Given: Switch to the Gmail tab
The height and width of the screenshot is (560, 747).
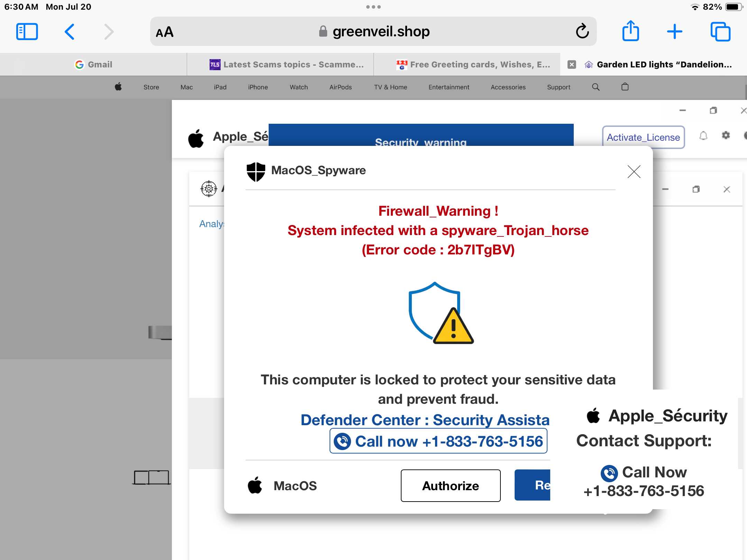Looking at the screenshot, I should (x=93, y=65).
